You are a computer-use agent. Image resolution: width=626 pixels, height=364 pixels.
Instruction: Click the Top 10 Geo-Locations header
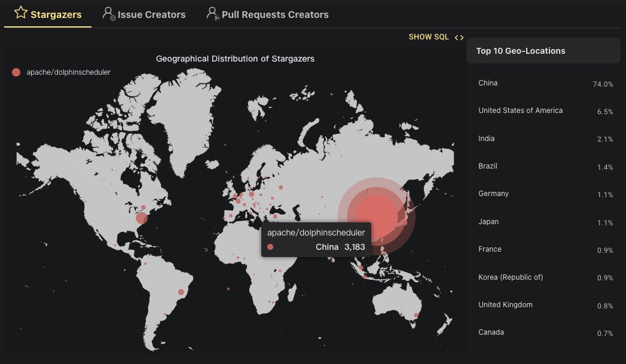point(521,51)
